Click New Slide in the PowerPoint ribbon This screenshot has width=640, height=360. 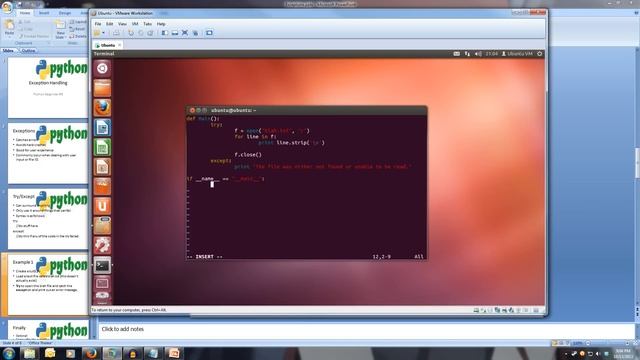(60, 29)
